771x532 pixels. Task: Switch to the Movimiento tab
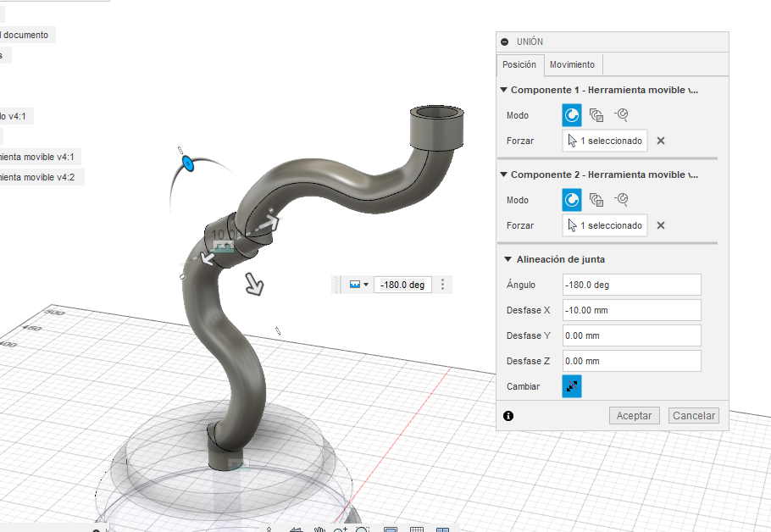click(572, 64)
